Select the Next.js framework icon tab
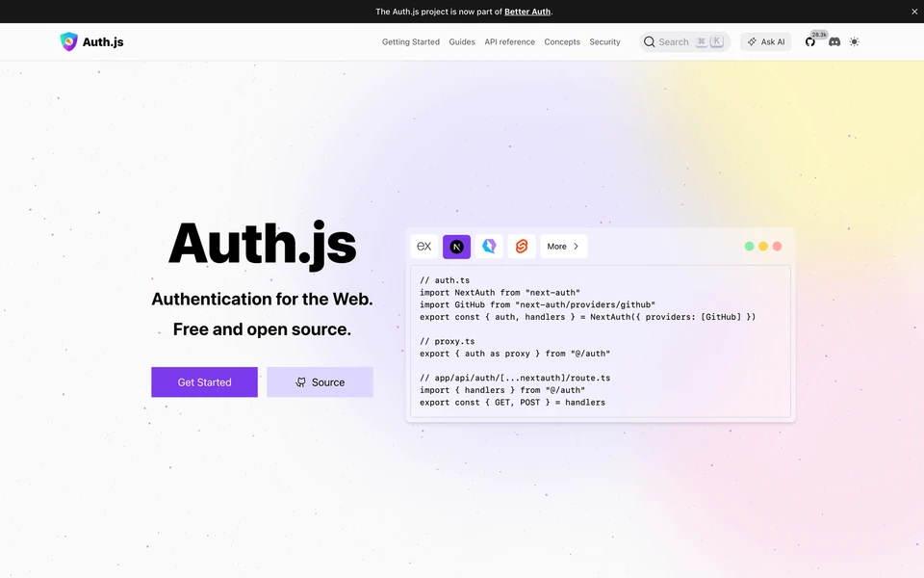This screenshot has height=578, width=924. [456, 247]
